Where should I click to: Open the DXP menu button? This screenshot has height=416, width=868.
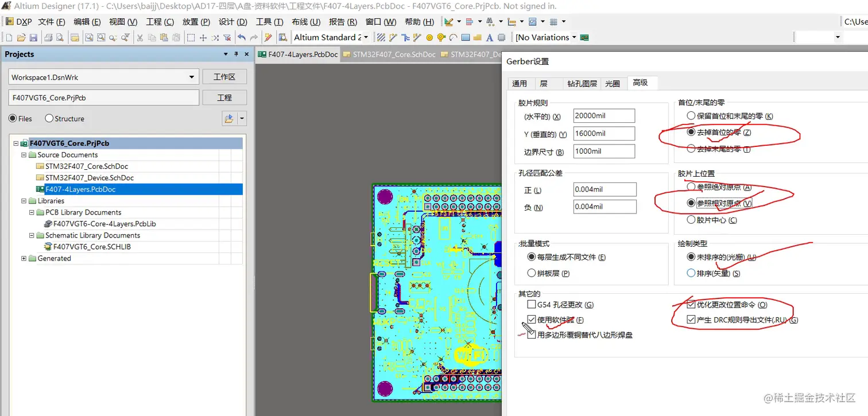(18, 22)
